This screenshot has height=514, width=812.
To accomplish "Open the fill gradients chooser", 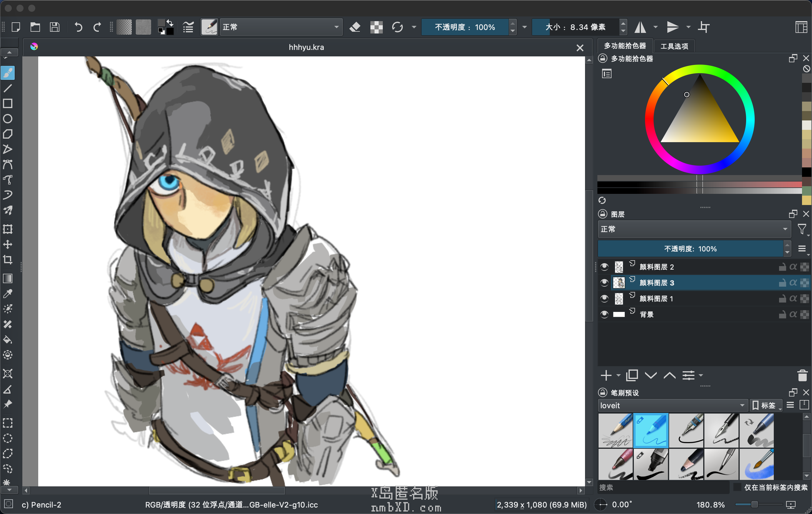I will click(x=124, y=27).
